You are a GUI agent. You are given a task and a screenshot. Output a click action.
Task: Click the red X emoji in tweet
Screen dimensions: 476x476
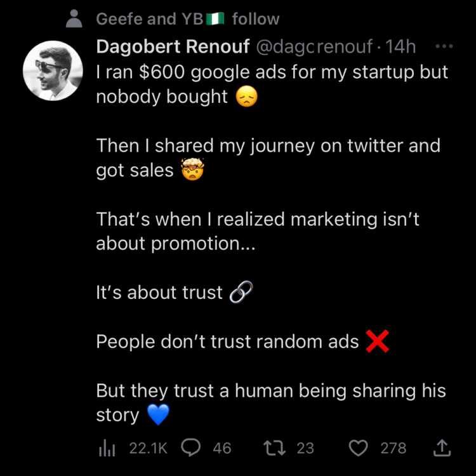point(378,343)
